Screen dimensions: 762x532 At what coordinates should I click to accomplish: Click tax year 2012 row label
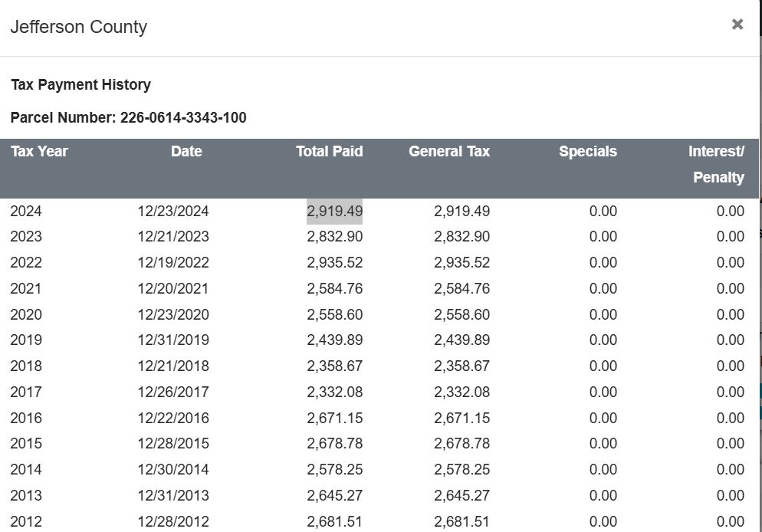[26, 522]
